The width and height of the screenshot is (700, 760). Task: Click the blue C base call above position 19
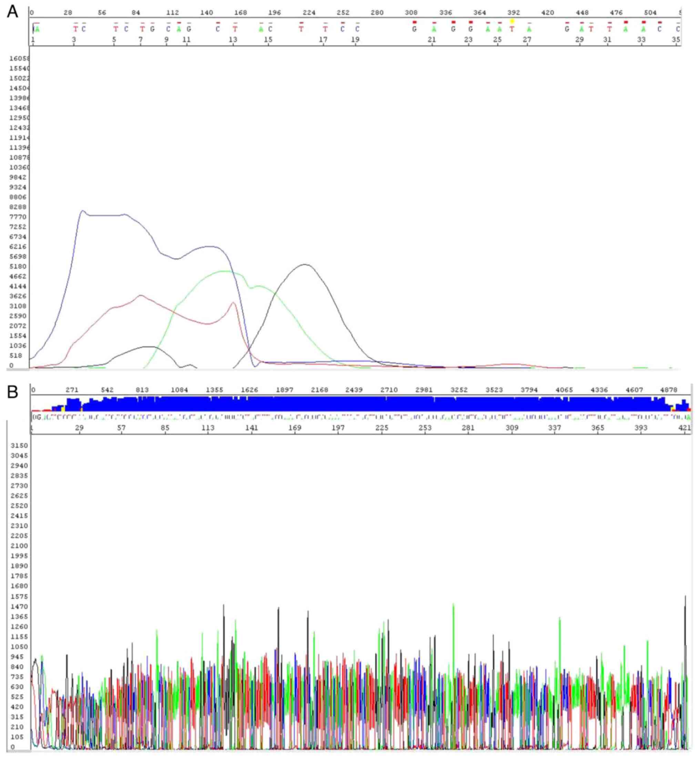click(x=357, y=29)
